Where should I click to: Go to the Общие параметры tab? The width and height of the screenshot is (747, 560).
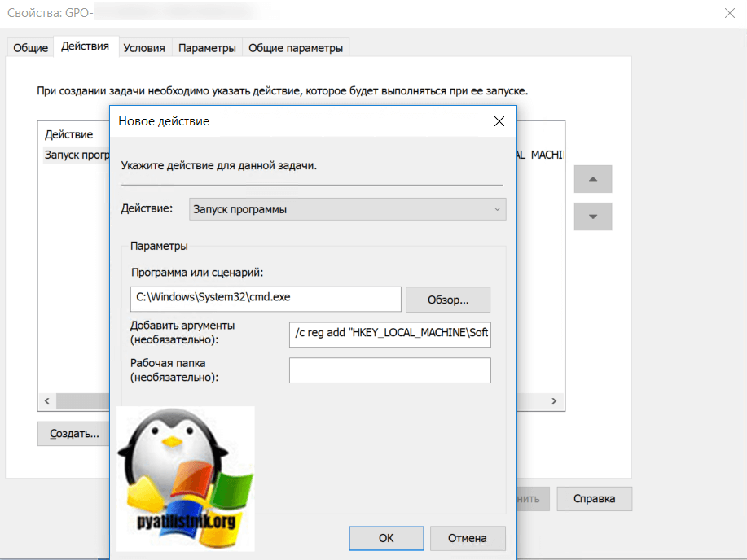(x=296, y=48)
